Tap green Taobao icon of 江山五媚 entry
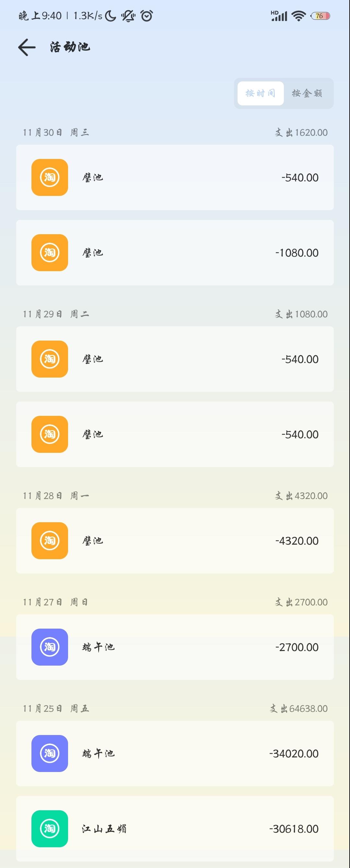Image resolution: width=350 pixels, height=868 pixels. point(50,828)
